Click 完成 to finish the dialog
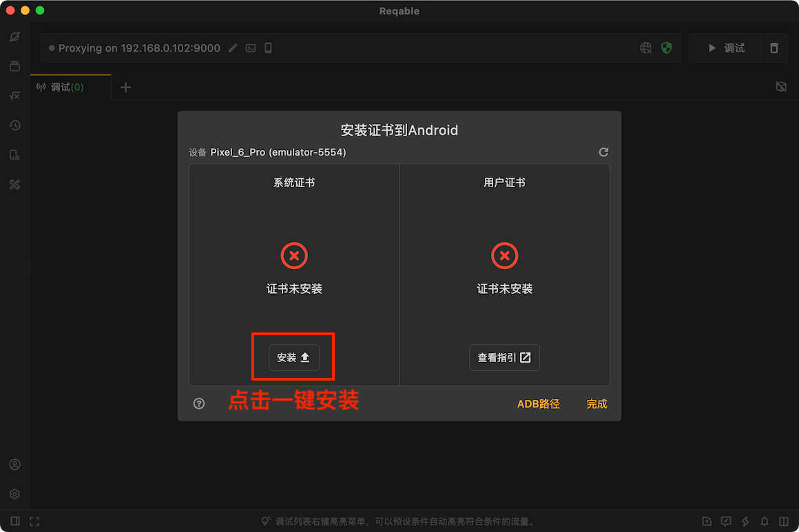 pyautogui.click(x=596, y=404)
